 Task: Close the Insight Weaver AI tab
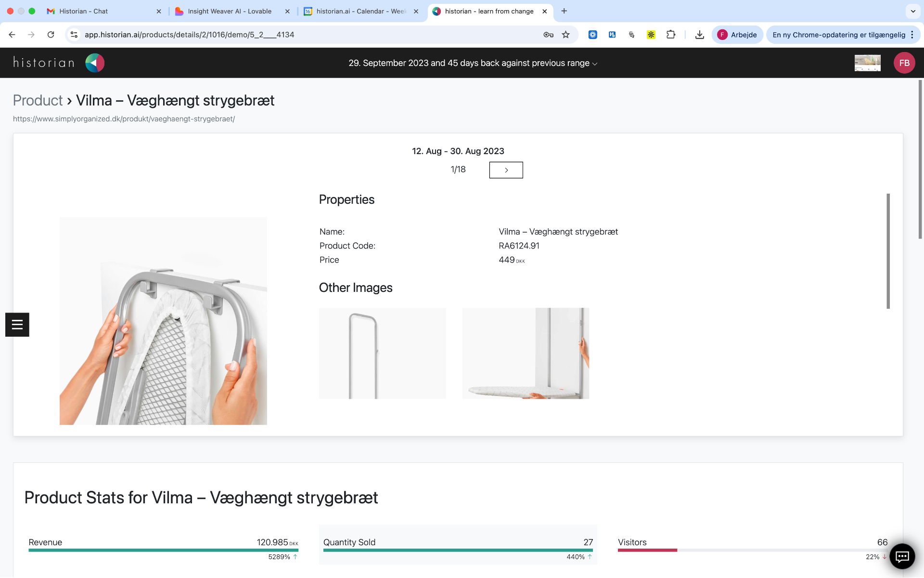tap(287, 11)
